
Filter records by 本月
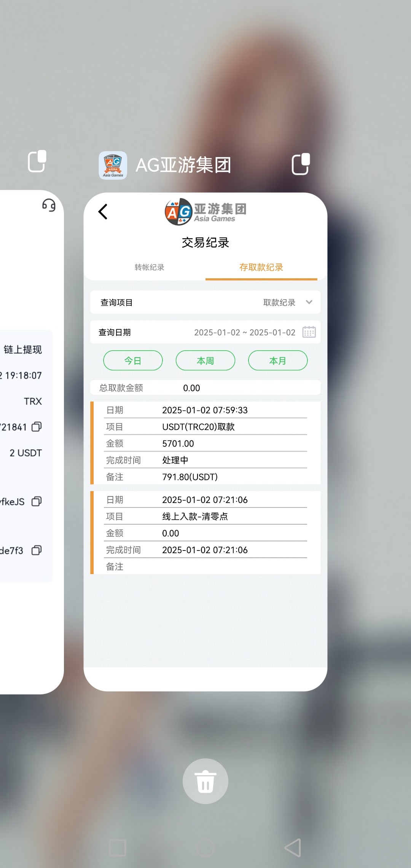pos(278,361)
